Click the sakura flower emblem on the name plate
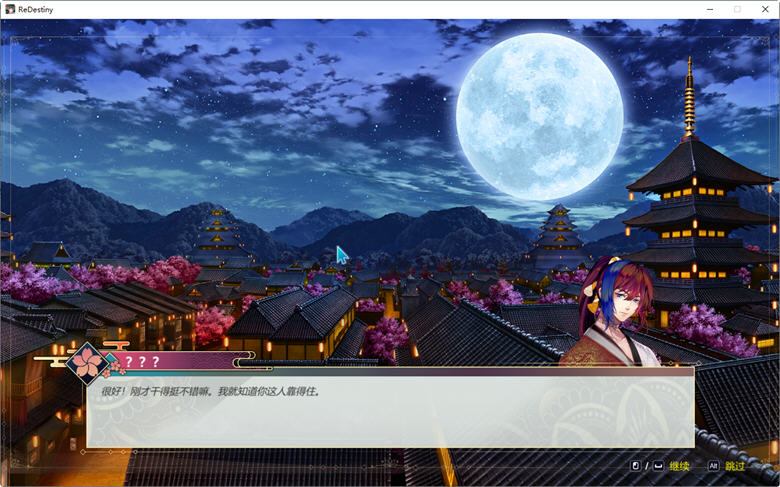The image size is (780, 487). pyautogui.click(x=88, y=363)
